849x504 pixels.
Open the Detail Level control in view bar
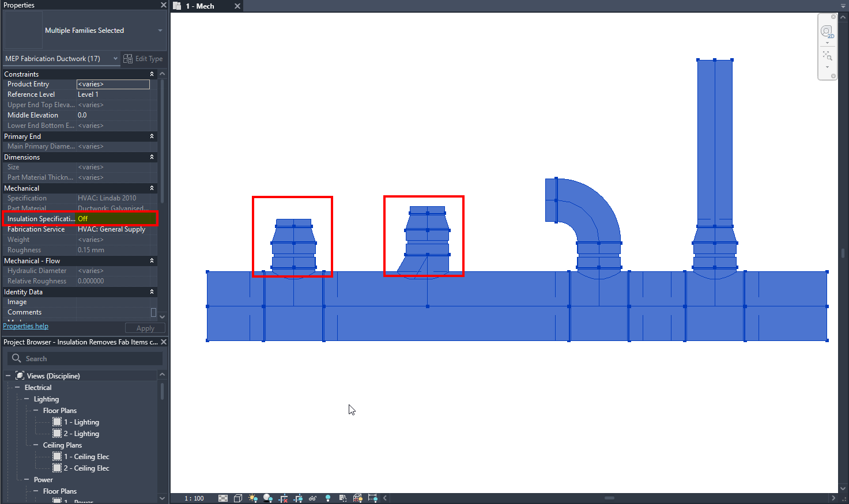click(x=223, y=498)
